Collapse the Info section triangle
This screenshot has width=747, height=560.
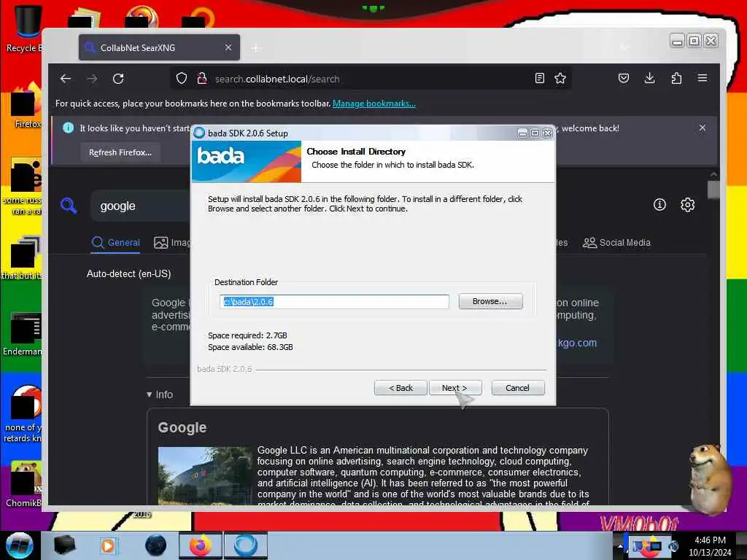pyautogui.click(x=149, y=394)
